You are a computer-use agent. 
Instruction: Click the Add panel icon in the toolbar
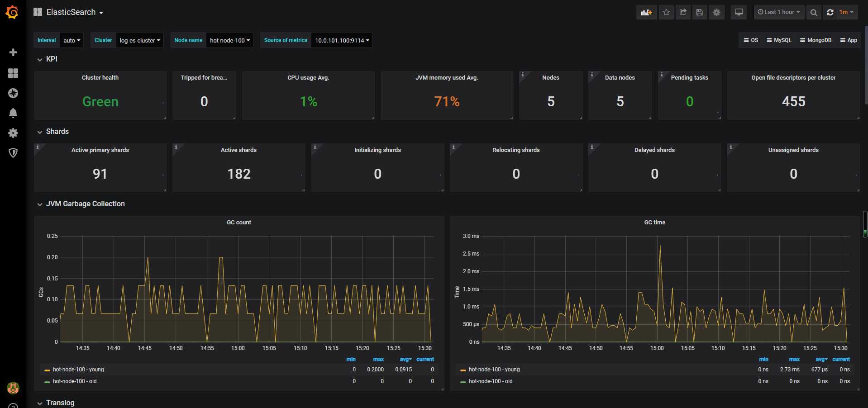pos(646,12)
